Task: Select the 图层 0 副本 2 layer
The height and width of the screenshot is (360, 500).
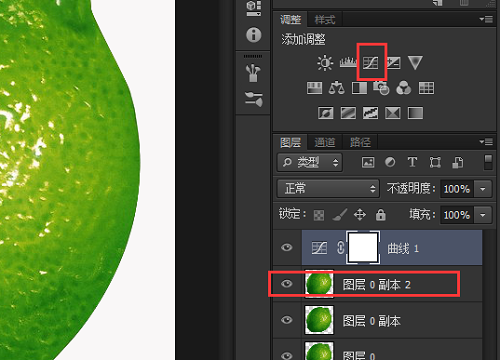Action: tap(378, 284)
